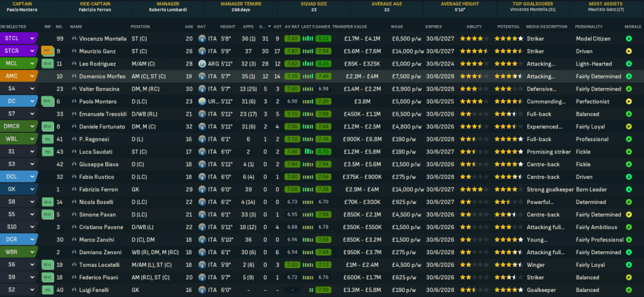Click the Wnt status icon beside Leo Rodriguez

(47, 64)
